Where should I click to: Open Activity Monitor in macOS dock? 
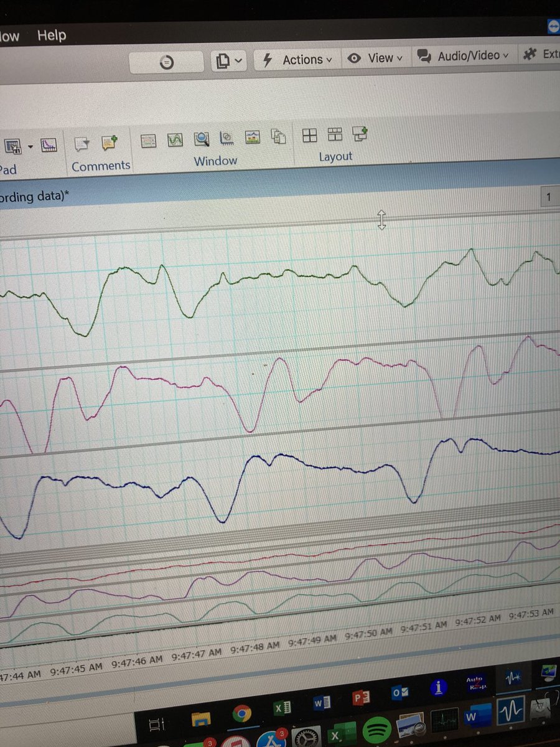pyautogui.click(x=444, y=719)
